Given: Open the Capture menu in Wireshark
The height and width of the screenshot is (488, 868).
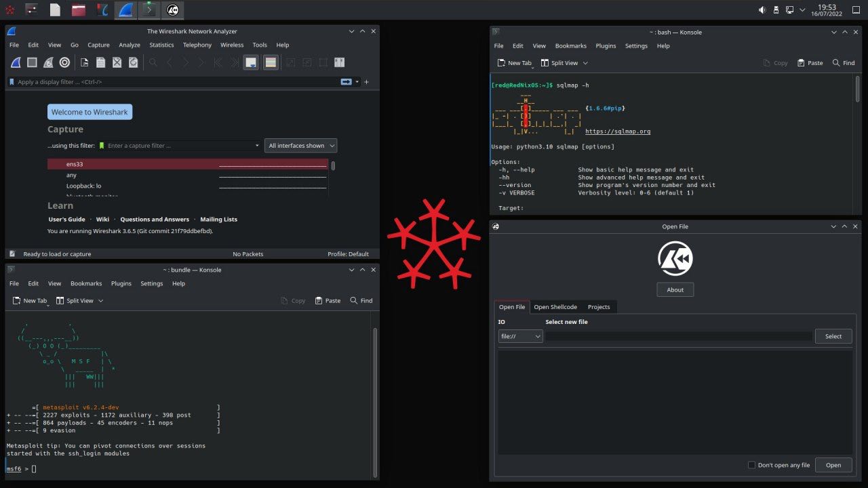Looking at the screenshot, I should [98, 45].
